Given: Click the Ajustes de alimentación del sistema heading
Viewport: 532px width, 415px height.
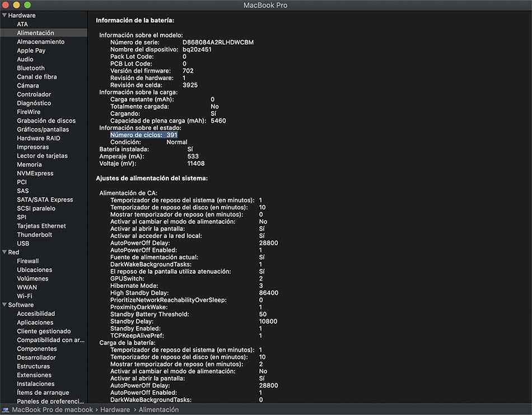Looking at the screenshot, I should coord(152,178).
